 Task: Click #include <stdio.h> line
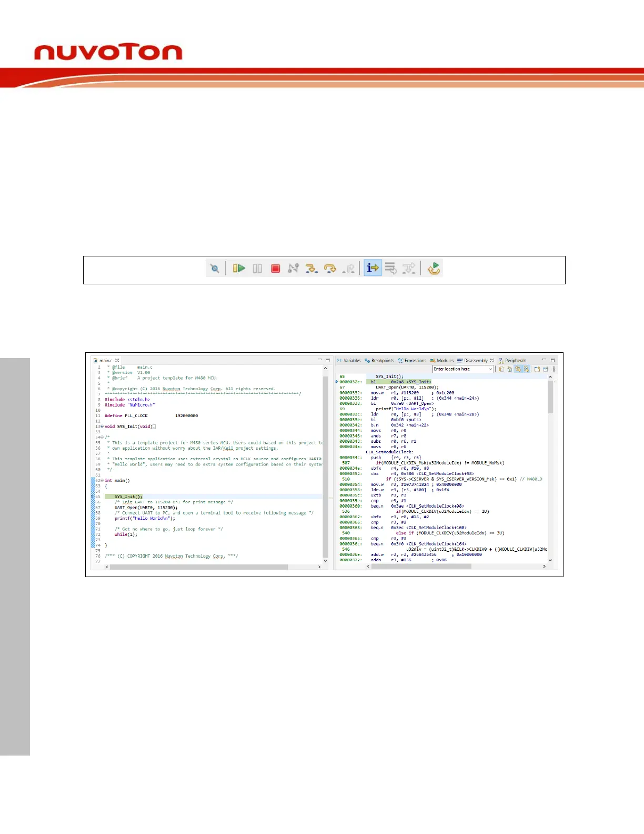pos(127,399)
